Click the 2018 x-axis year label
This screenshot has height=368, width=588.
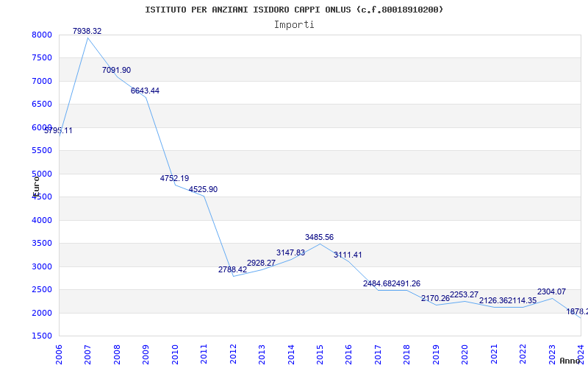(407, 354)
